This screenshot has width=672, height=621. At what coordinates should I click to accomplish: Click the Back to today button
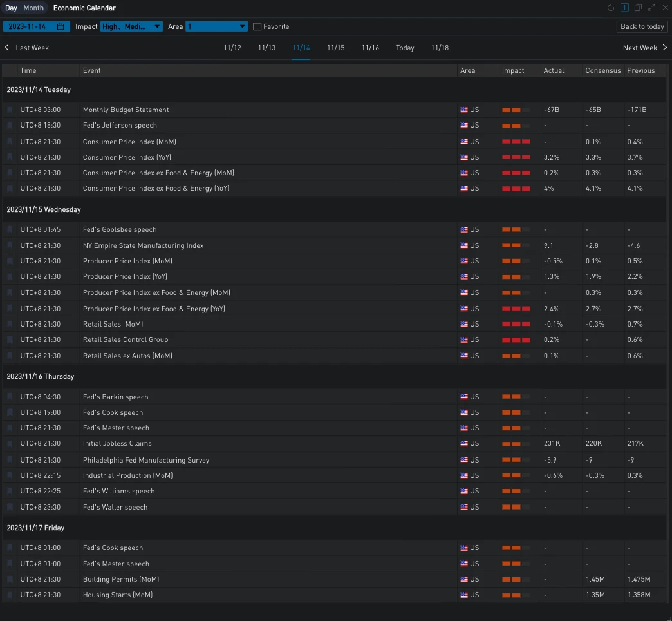642,26
